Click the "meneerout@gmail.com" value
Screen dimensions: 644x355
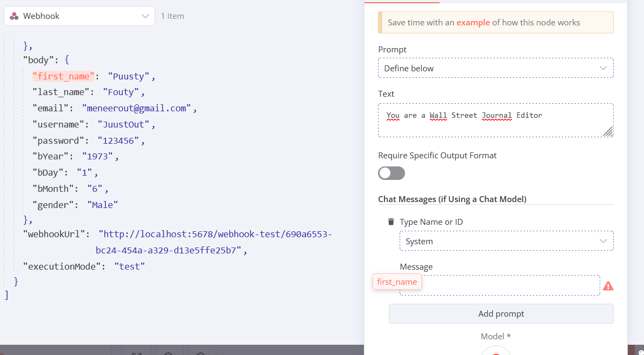click(x=137, y=109)
